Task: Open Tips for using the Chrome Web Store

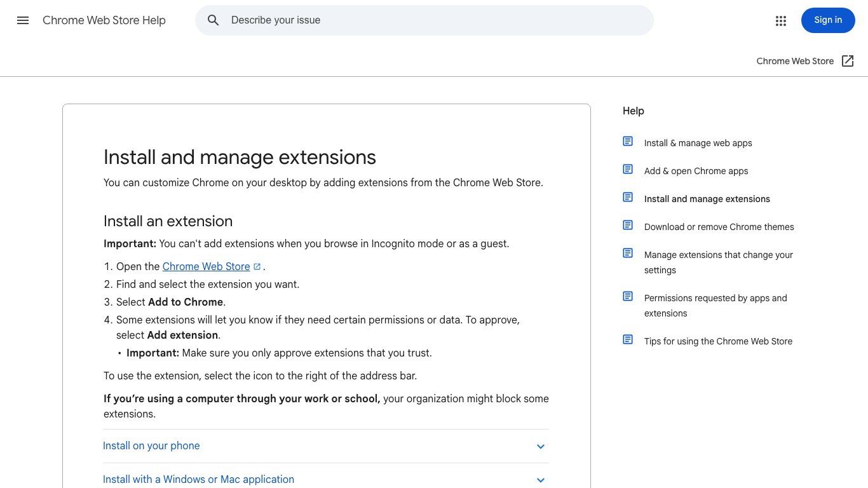Action: (x=718, y=341)
